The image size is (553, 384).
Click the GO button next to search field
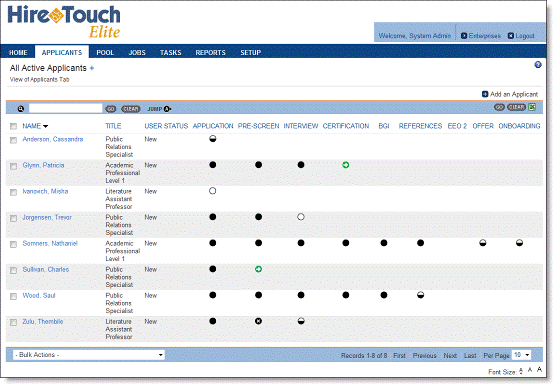[111, 109]
